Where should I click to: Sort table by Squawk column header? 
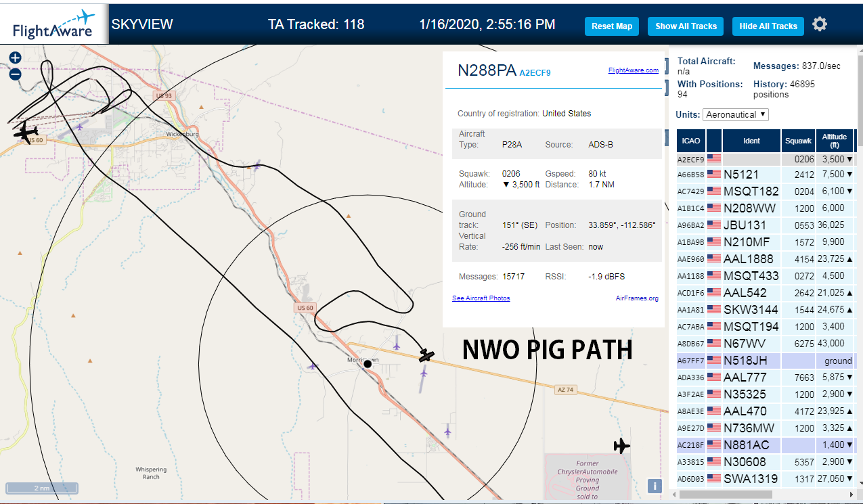coord(798,141)
